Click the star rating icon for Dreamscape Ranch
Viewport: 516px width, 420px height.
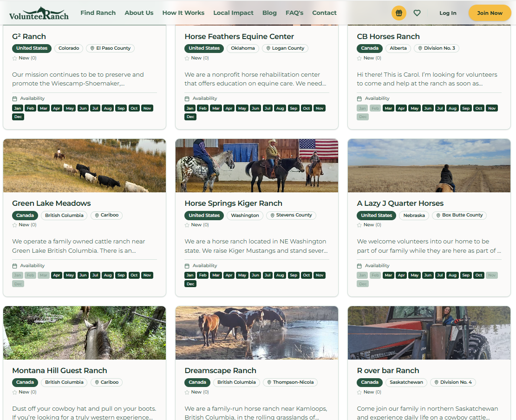[x=187, y=392]
